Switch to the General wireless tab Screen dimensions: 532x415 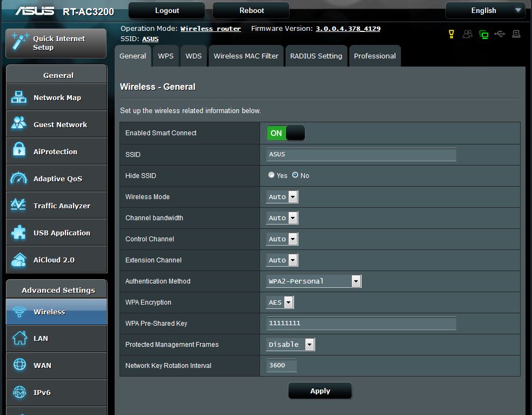[132, 56]
